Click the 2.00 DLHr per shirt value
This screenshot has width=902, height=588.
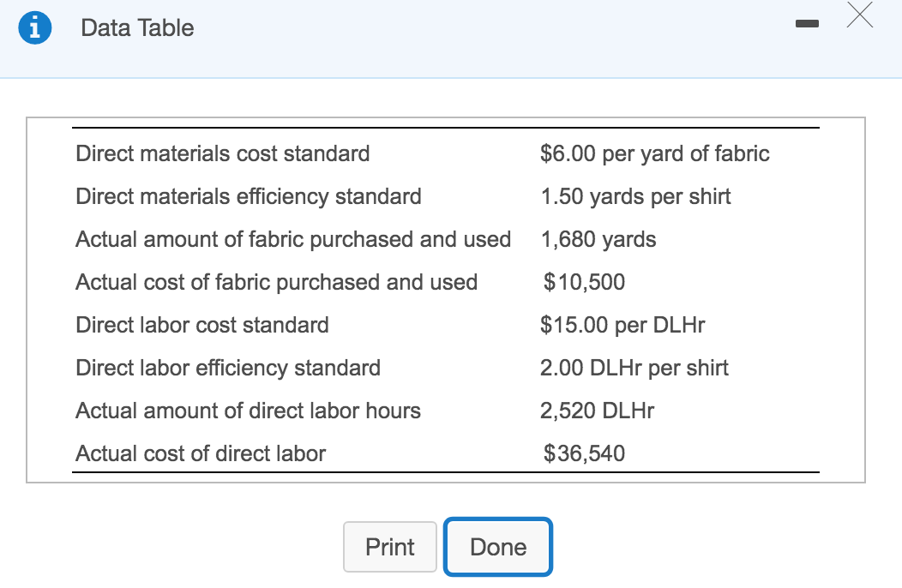[x=634, y=368]
